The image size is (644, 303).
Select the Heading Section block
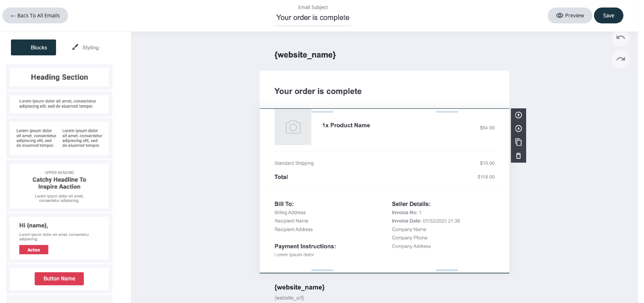(59, 77)
